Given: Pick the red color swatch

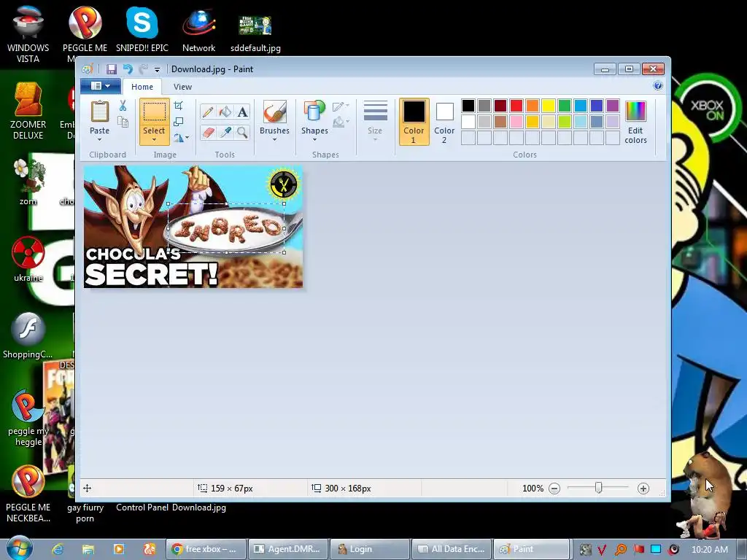Looking at the screenshot, I should [x=516, y=106].
